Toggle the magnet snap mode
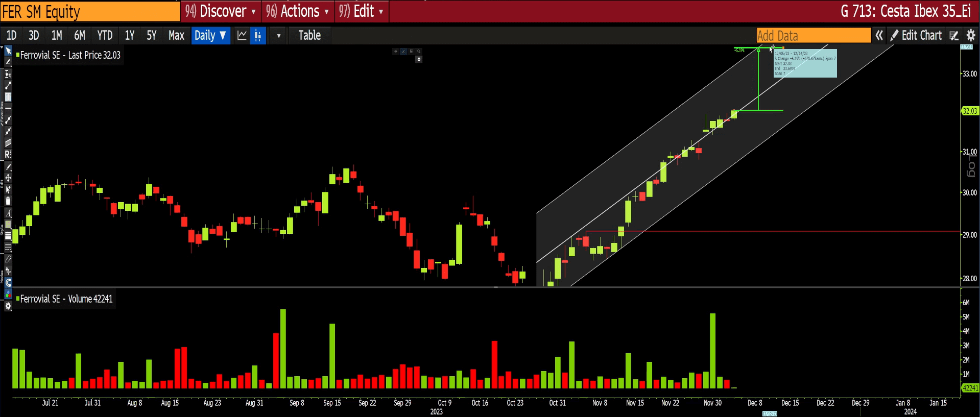The image size is (980, 417). click(8, 282)
